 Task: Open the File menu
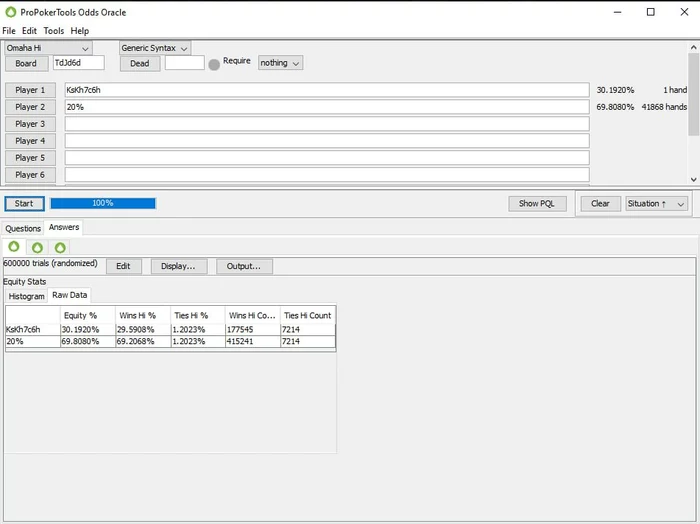9,31
